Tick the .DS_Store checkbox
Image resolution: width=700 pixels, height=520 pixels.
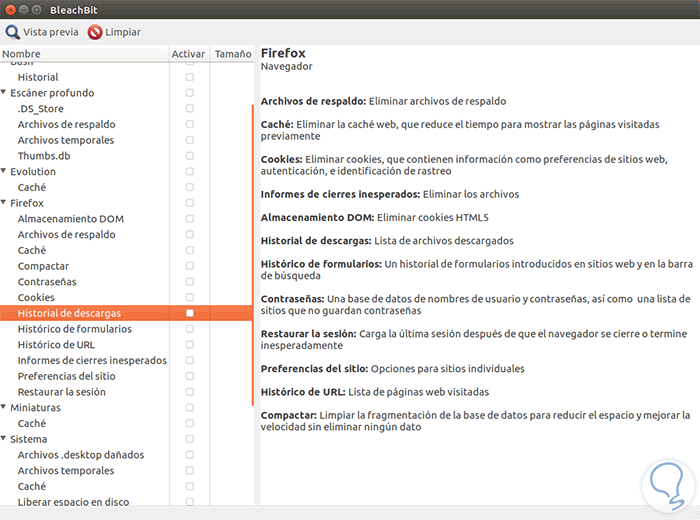(190, 108)
